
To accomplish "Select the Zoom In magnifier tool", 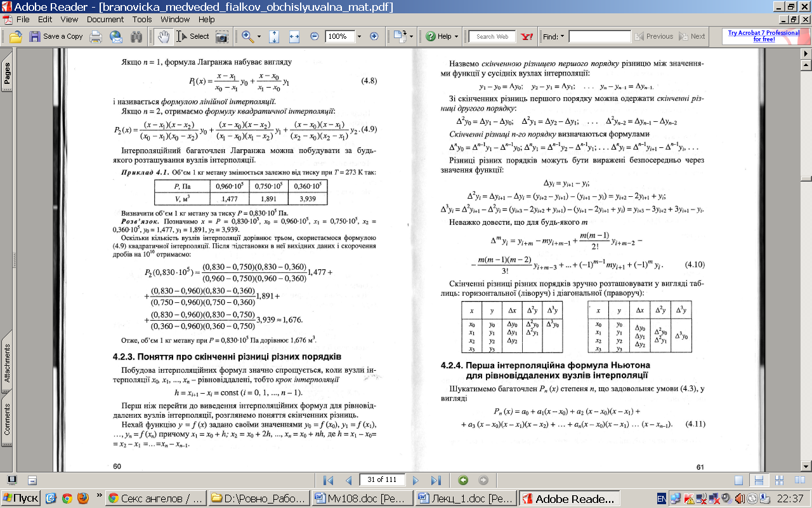I will pos(247,36).
